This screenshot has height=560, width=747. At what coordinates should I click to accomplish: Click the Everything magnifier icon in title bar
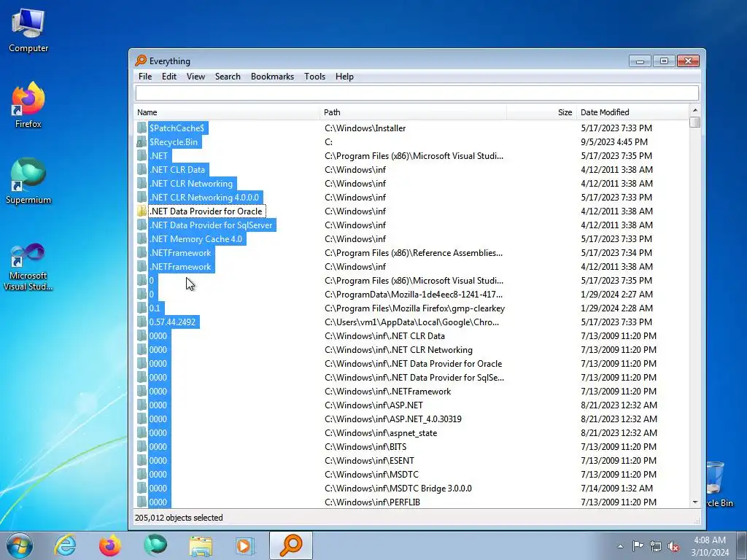(141, 61)
